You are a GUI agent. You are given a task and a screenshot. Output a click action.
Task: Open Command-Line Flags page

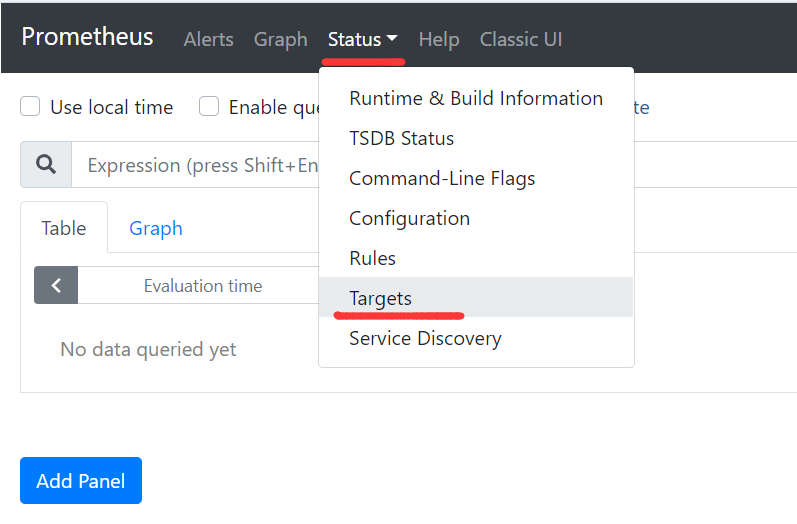coord(476,178)
